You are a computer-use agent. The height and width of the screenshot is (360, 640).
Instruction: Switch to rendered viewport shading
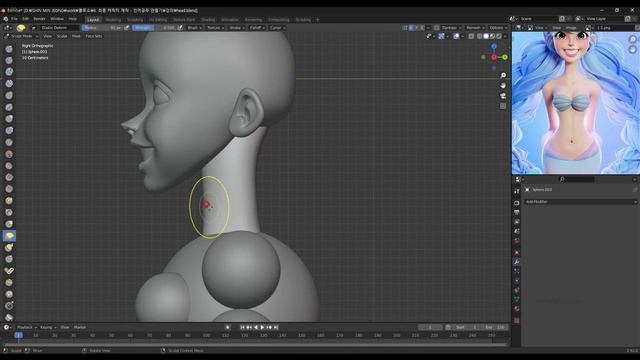(499, 36)
